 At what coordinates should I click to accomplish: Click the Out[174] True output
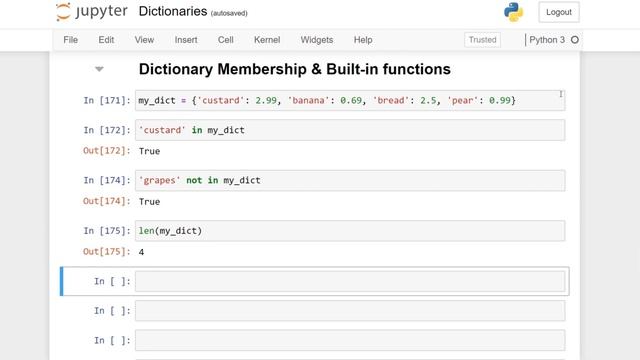[x=149, y=202]
